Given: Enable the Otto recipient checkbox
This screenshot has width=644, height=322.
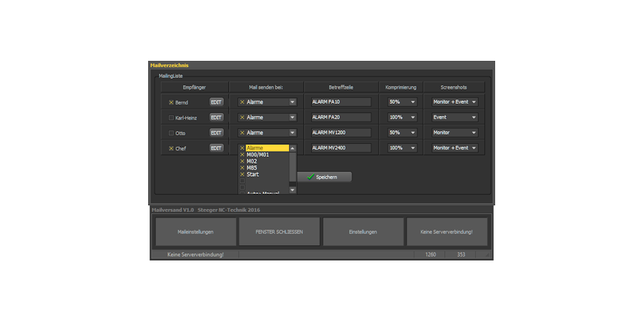Looking at the screenshot, I should point(171,133).
